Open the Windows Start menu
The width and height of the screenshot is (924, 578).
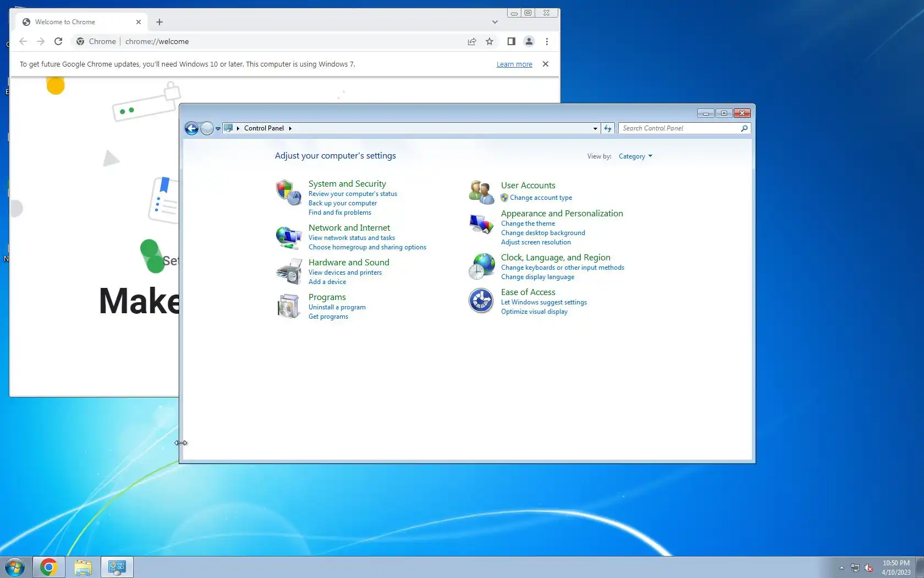(x=15, y=567)
